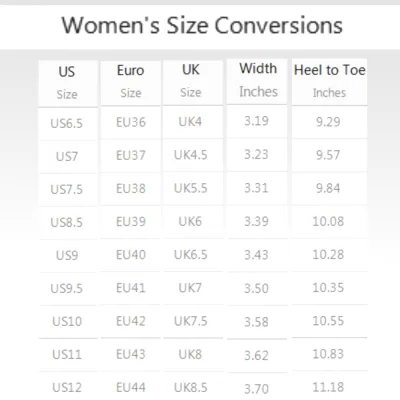This screenshot has height=400, width=400.
Task: Click the 3.70 width value
Action: 256,389
